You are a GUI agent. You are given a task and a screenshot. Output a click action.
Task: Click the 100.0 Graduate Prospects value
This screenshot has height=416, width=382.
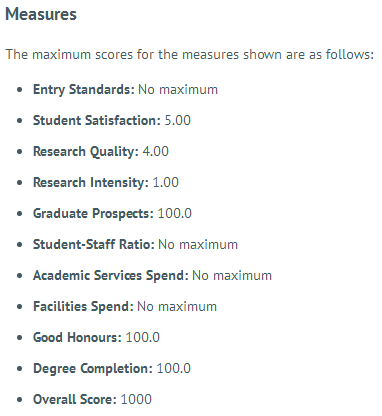point(175,213)
